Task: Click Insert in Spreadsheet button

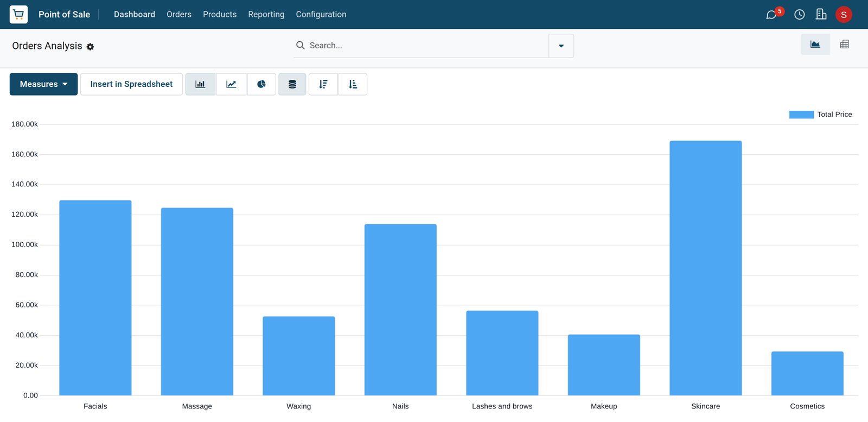Action: point(131,84)
